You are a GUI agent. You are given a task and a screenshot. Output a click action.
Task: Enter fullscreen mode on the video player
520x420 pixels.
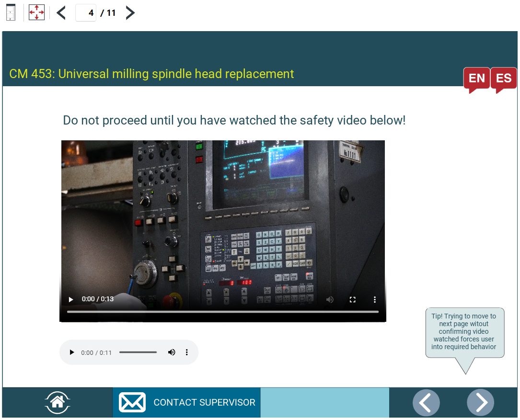[353, 299]
